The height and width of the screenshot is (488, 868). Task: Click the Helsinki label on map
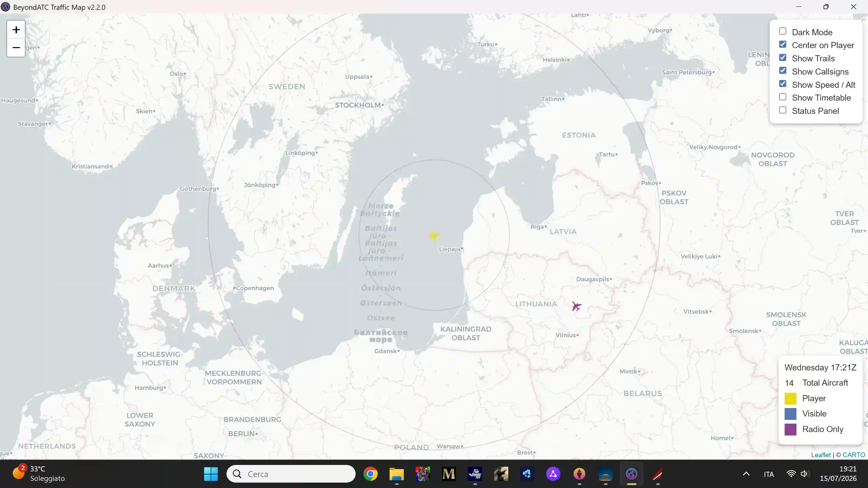pyautogui.click(x=554, y=60)
